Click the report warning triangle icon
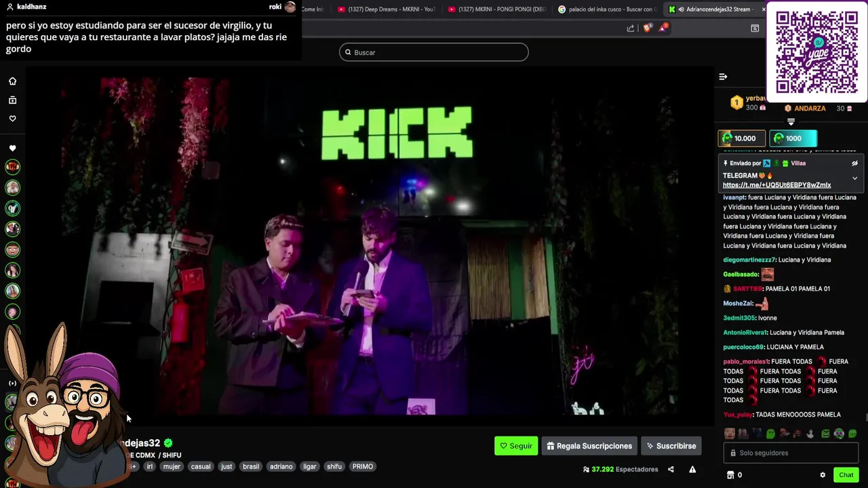The image size is (868, 488). click(x=692, y=469)
